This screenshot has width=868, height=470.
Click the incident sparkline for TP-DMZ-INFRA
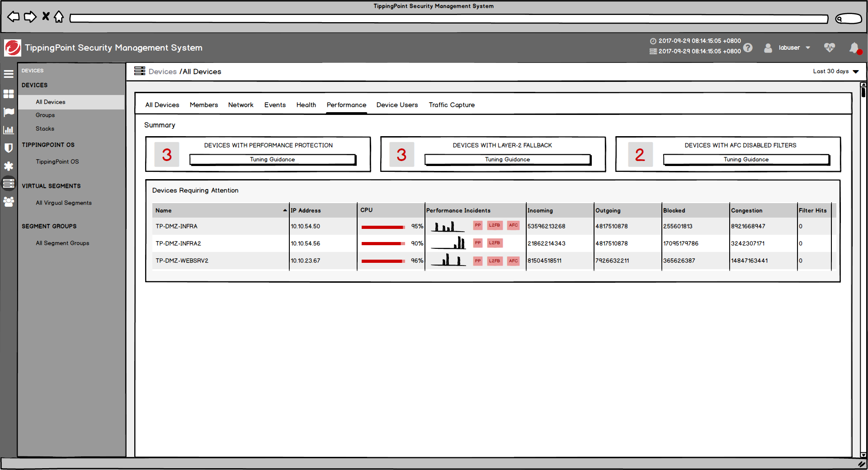pos(448,226)
